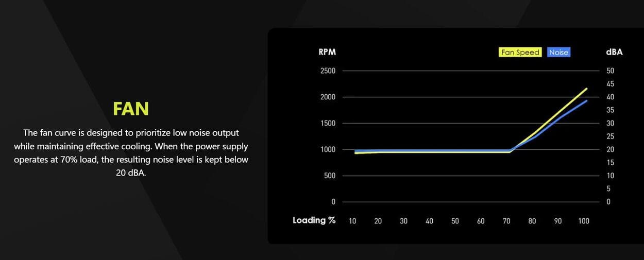Click the blue noise line's upper end
This screenshot has height=260, width=644.
pyautogui.click(x=586, y=101)
